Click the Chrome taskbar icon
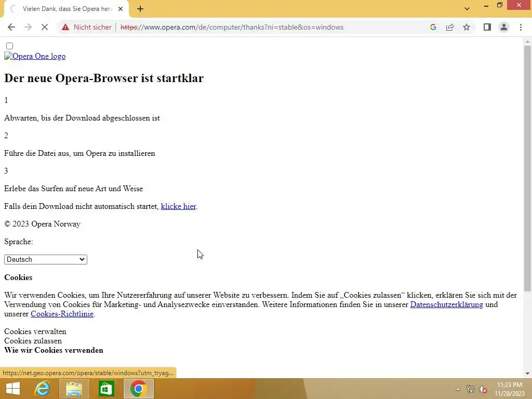This screenshot has height=399, width=532. (138, 389)
